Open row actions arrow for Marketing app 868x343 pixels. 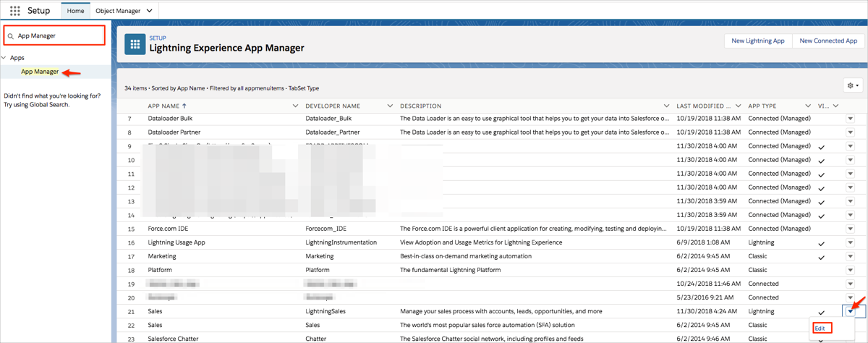[x=850, y=256]
